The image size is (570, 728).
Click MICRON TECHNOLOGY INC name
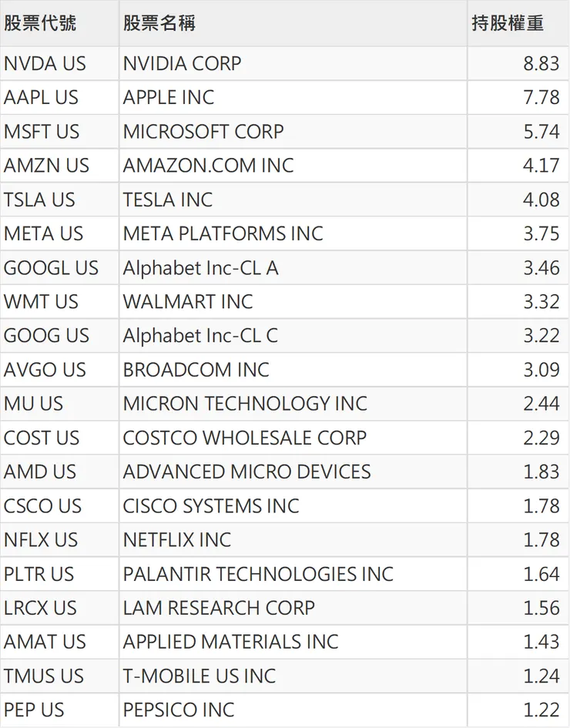[245, 404]
